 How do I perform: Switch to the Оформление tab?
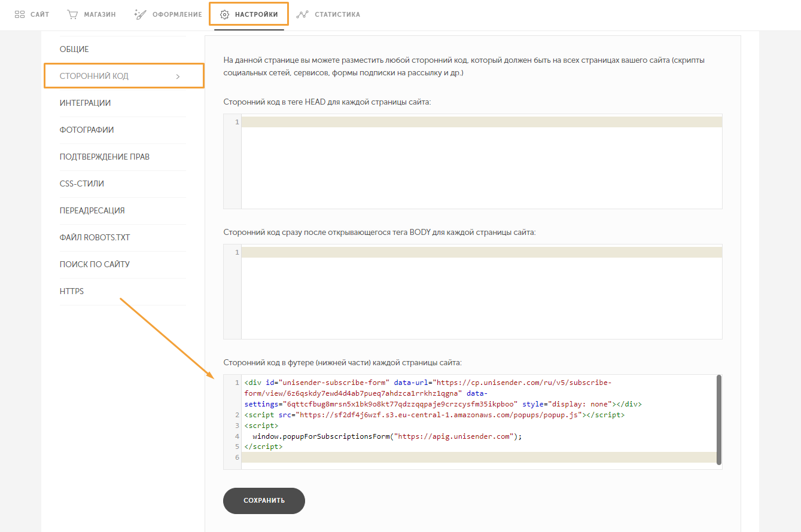(176, 14)
